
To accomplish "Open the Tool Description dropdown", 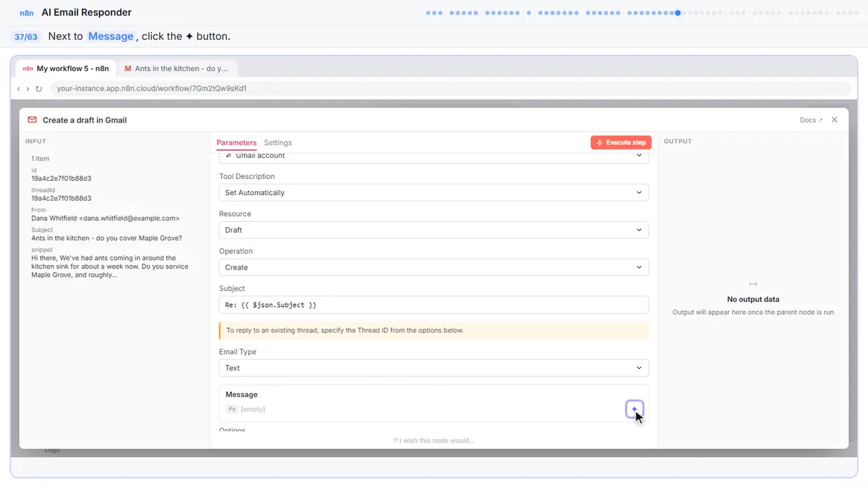I will pyautogui.click(x=434, y=192).
